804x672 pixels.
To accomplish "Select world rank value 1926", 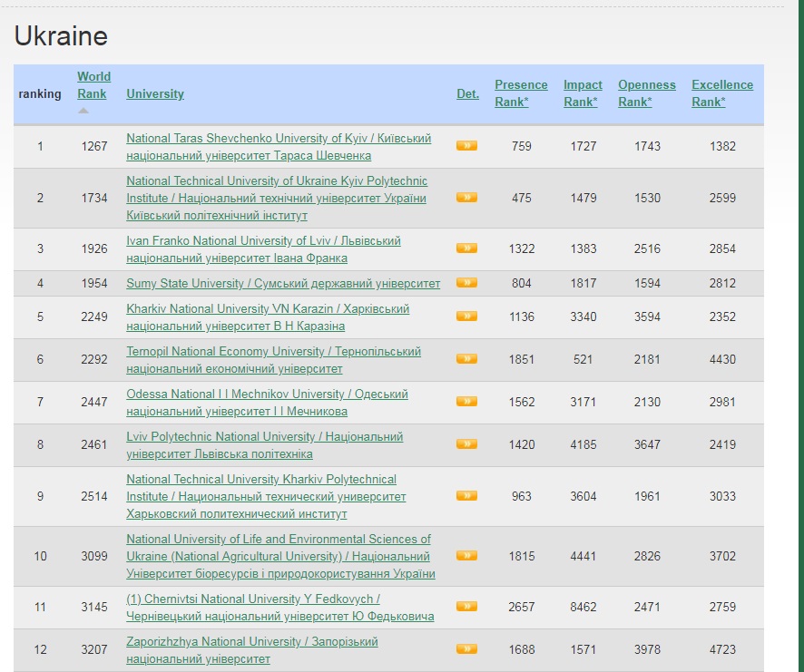I will click(94, 248).
